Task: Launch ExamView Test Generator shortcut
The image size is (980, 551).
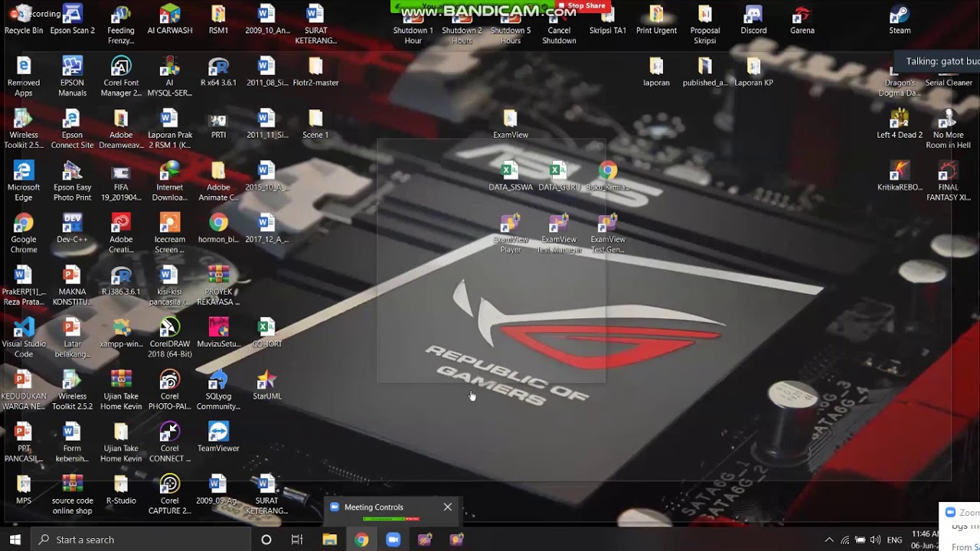Action: tap(608, 234)
